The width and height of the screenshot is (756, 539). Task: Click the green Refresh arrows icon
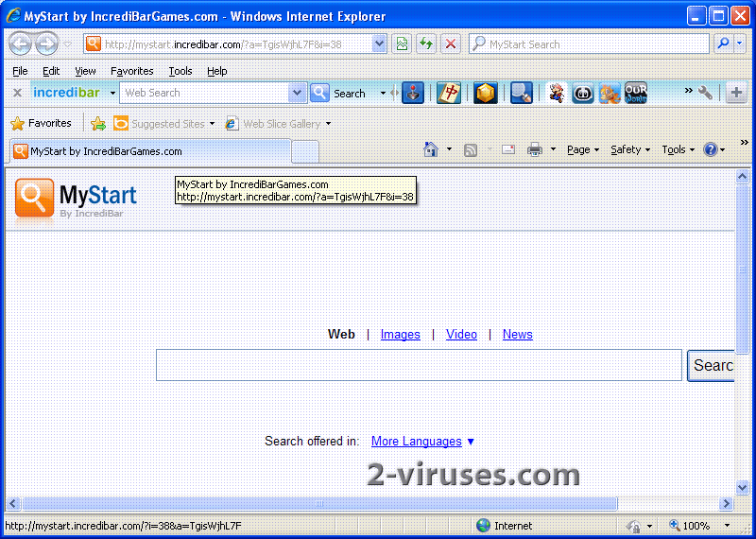point(426,43)
